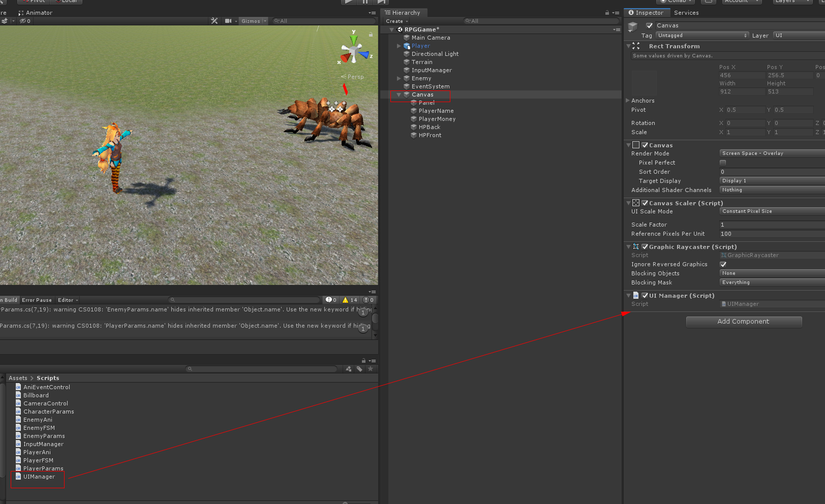Toggle the Graphic Raycaster component checkbox
Viewport: 825px width, 504px height.
click(645, 246)
